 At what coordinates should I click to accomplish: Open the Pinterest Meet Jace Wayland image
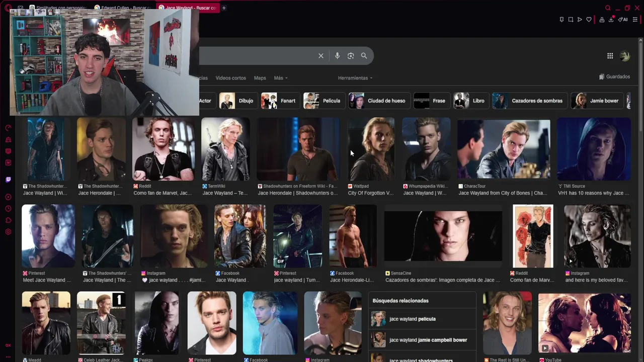coord(48,236)
